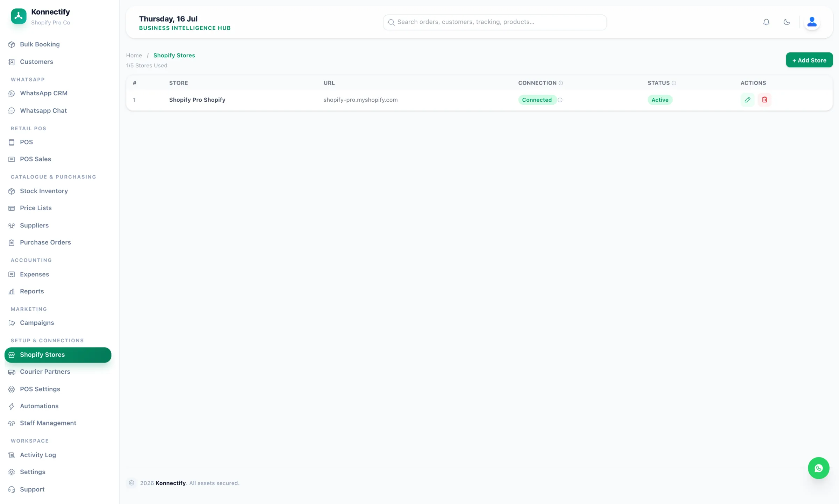Viewport: 839px width, 504px height.
Task: Click the Purchase Orders clipboard icon
Action: pyautogui.click(x=12, y=242)
